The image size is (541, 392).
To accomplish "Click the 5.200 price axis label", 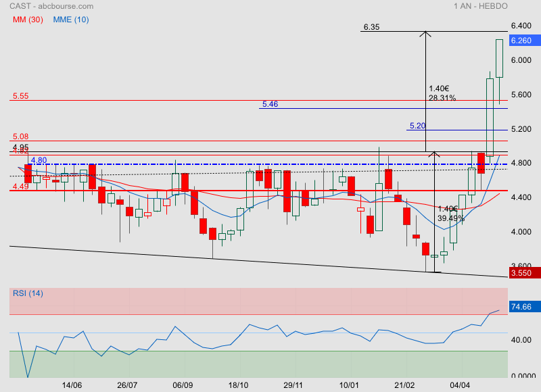I will (521, 129).
